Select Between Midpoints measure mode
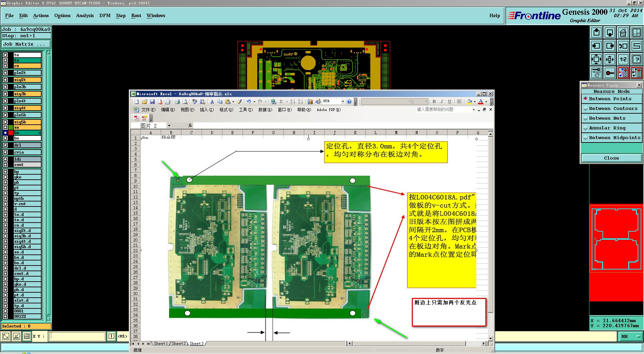 [x=611, y=138]
